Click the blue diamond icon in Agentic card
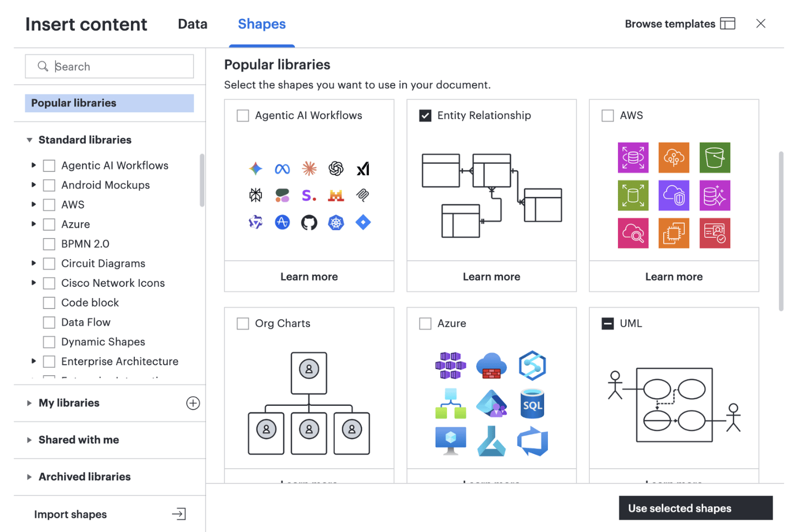Image resolution: width=798 pixels, height=532 pixels. tap(363, 222)
